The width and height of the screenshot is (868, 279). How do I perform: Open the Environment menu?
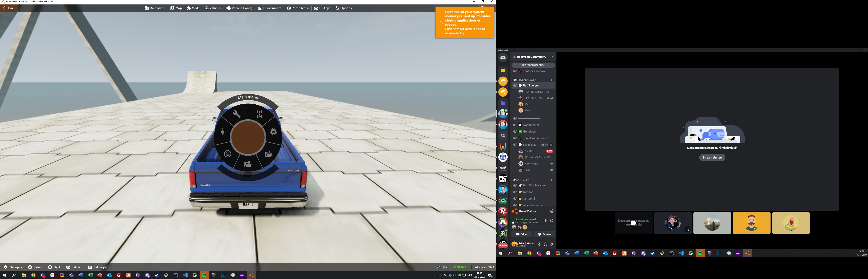tap(270, 8)
